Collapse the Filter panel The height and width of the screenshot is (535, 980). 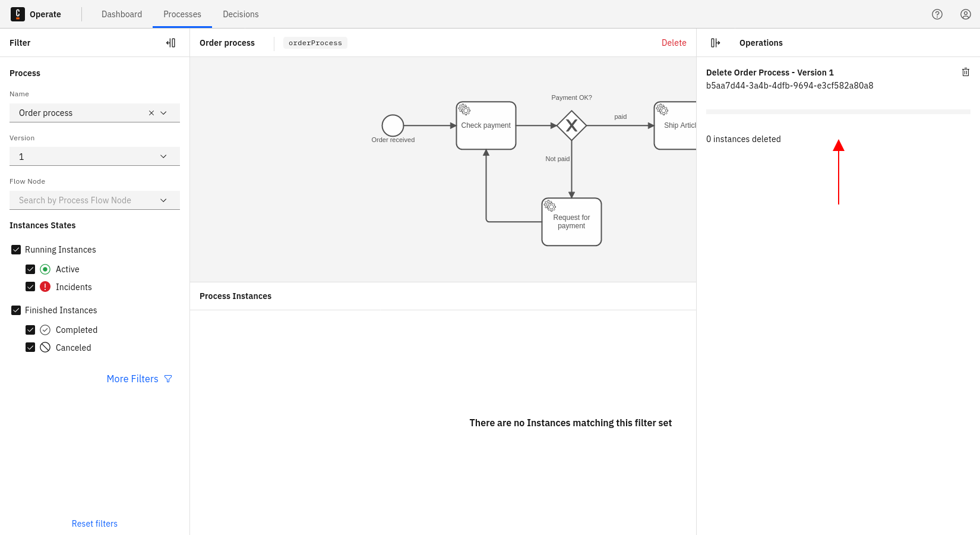point(171,43)
